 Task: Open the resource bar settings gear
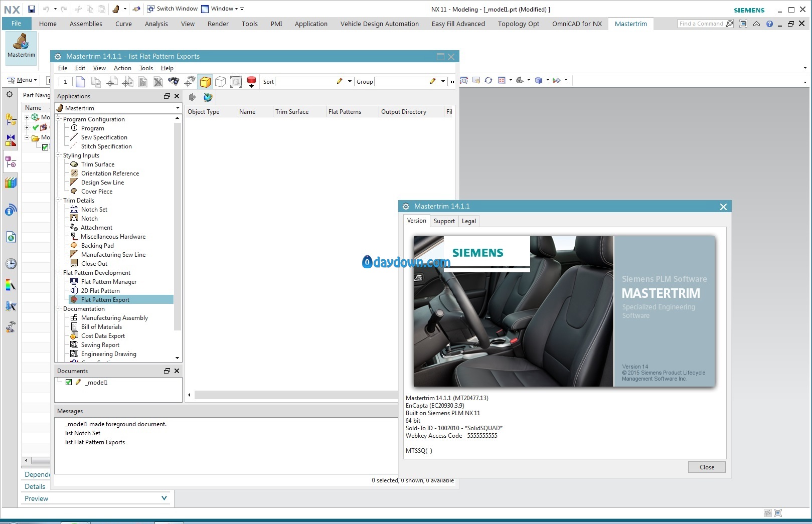point(10,94)
